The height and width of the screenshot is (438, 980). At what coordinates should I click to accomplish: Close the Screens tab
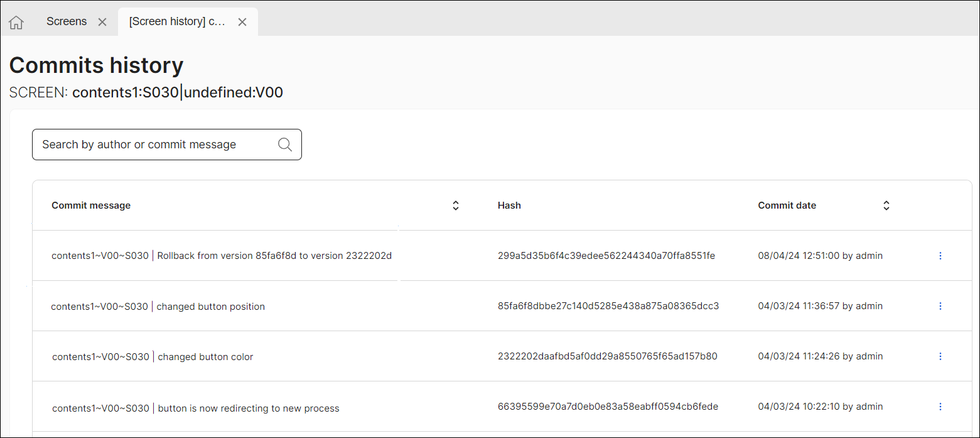point(102,22)
